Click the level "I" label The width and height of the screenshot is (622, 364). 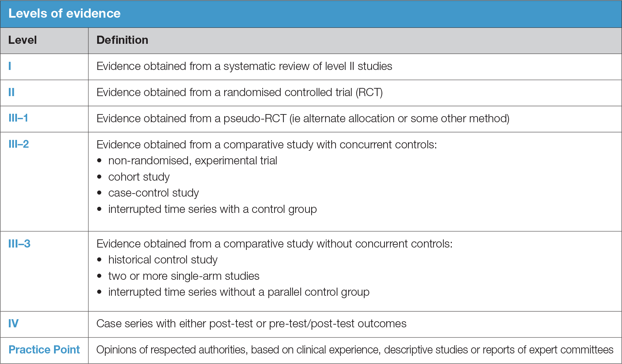click(10, 66)
